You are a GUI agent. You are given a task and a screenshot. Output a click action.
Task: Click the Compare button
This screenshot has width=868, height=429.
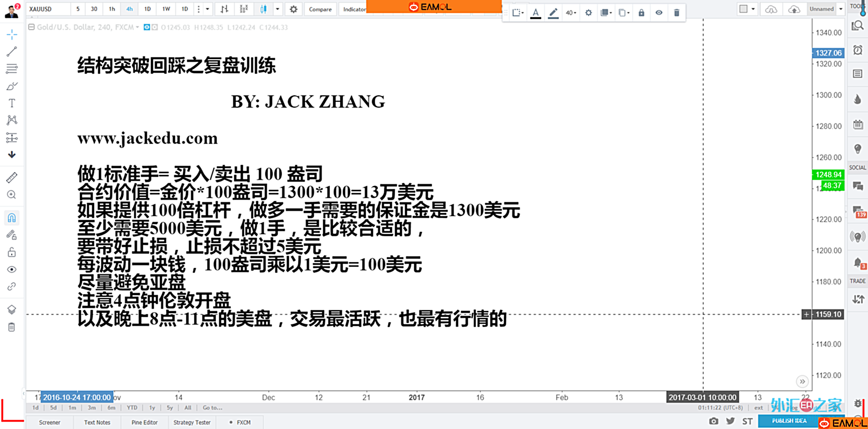click(320, 9)
